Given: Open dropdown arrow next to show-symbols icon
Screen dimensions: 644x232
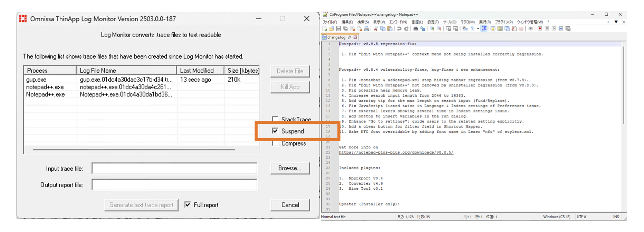Looking at the screenshot, I should pyautogui.click(x=478, y=29).
